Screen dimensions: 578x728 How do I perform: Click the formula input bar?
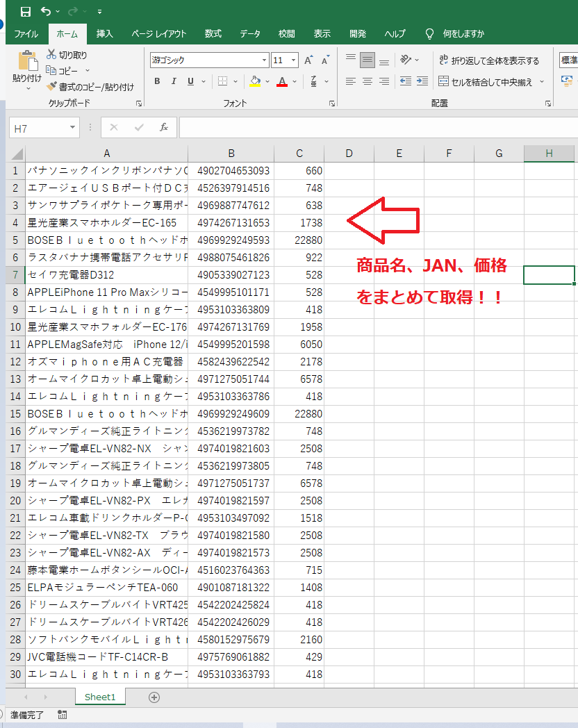(x=379, y=128)
